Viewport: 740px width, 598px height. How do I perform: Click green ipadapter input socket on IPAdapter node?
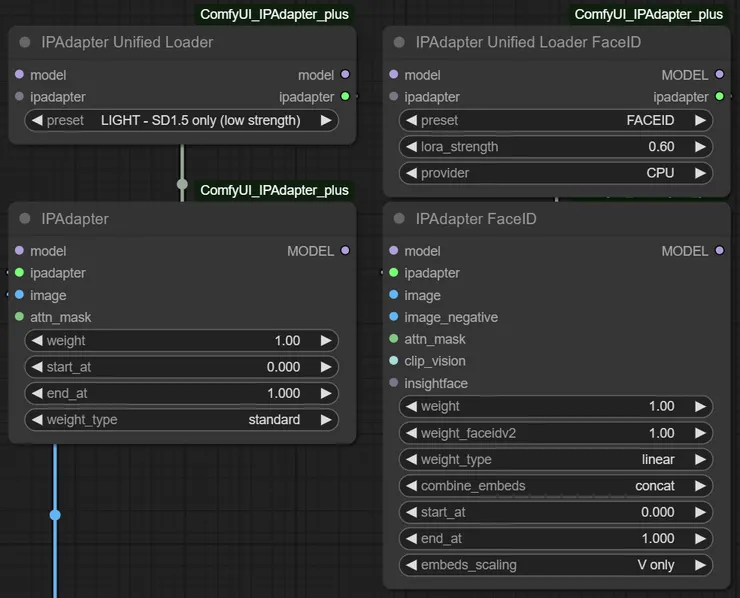[x=19, y=272]
